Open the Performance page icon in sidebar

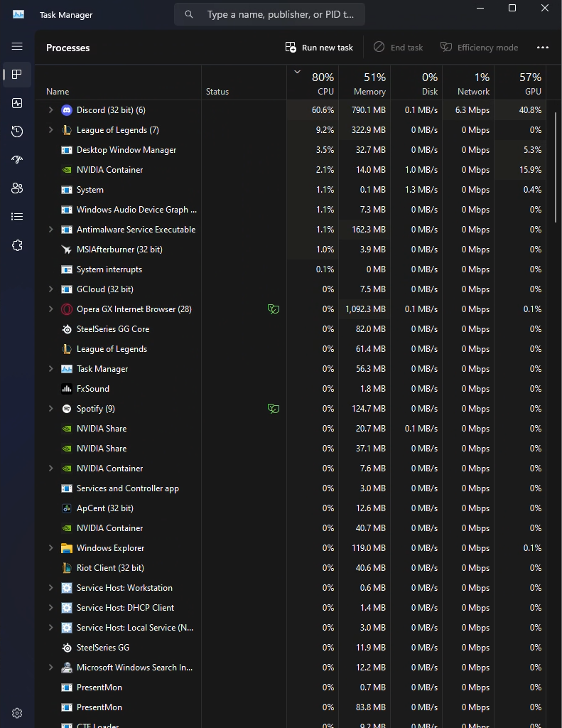17,103
